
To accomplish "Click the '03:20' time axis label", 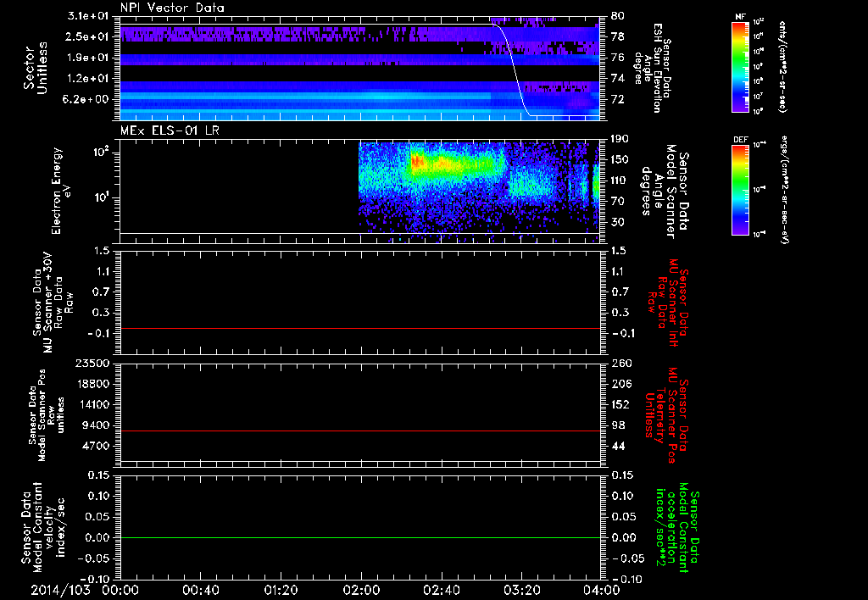I will point(521,590).
